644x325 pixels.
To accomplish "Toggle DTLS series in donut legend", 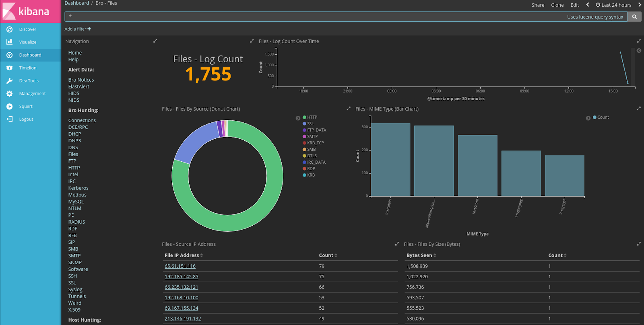I will coord(310,156).
